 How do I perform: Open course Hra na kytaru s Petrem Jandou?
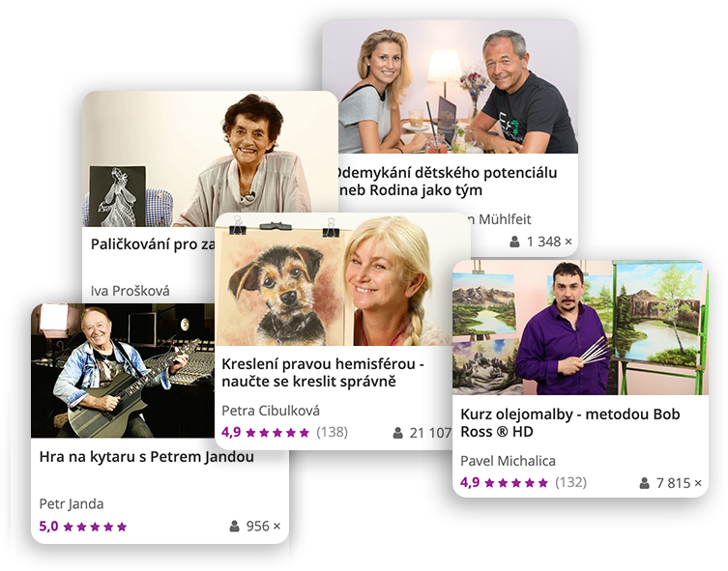pos(147,456)
